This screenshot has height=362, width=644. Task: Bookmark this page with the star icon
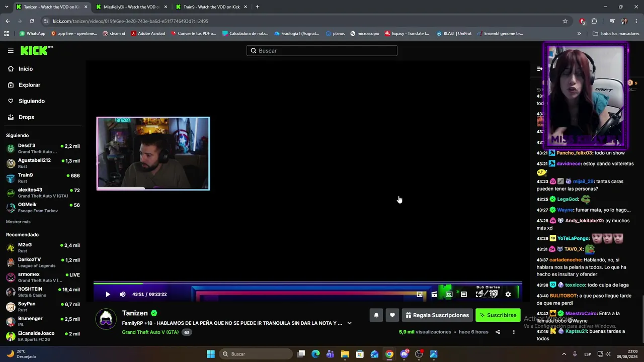565,21
